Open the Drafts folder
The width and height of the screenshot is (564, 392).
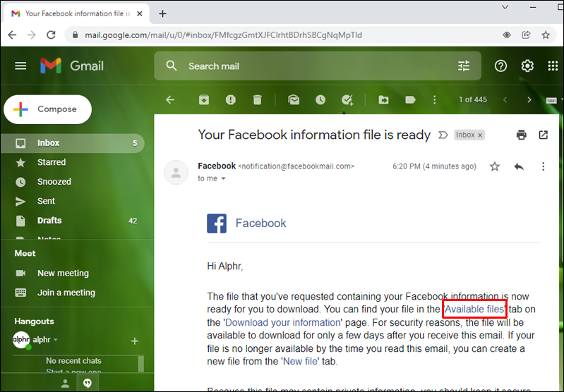click(x=72, y=221)
